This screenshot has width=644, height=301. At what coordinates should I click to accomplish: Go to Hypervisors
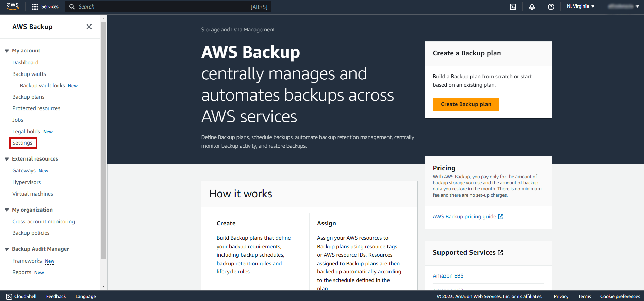click(x=27, y=182)
